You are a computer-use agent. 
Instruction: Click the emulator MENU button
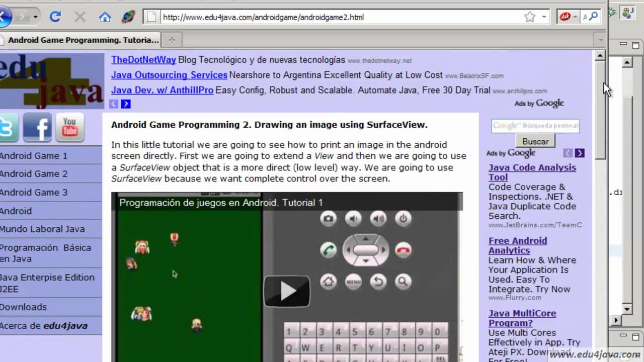click(x=353, y=282)
